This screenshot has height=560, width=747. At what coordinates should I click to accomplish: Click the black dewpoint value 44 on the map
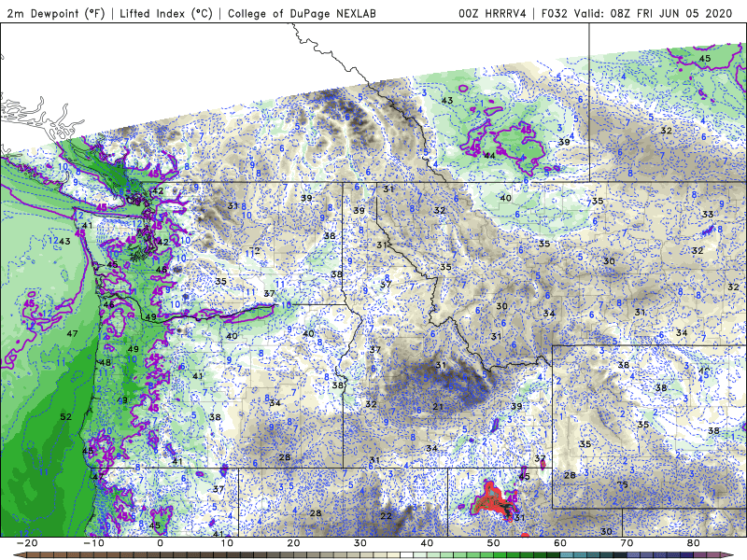pyautogui.click(x=489, y=155)
